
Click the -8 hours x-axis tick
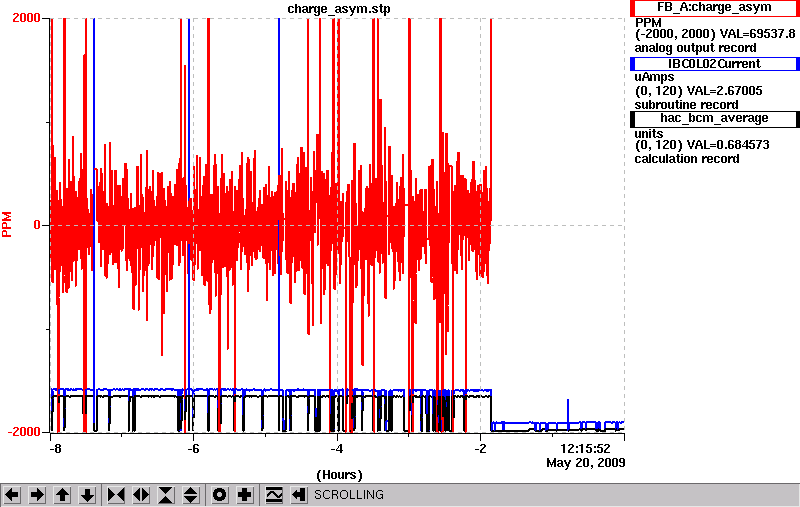[x=55, y=449]
